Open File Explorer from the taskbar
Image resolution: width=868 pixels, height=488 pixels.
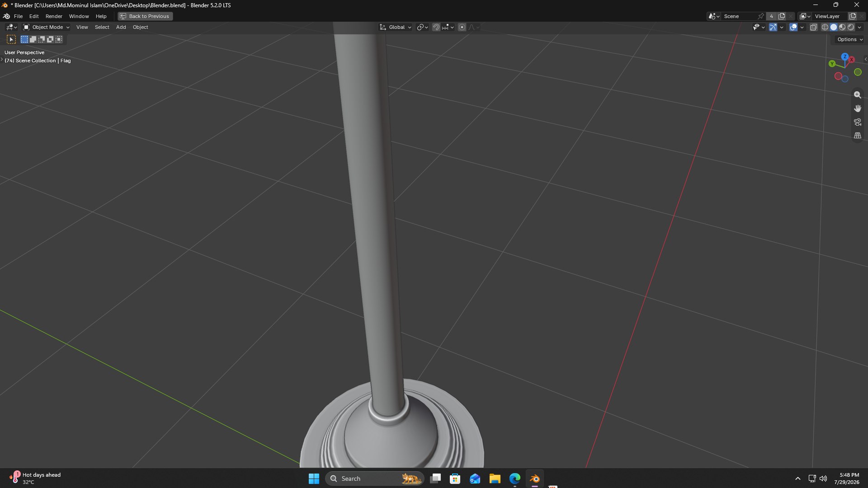coord(495,479)
